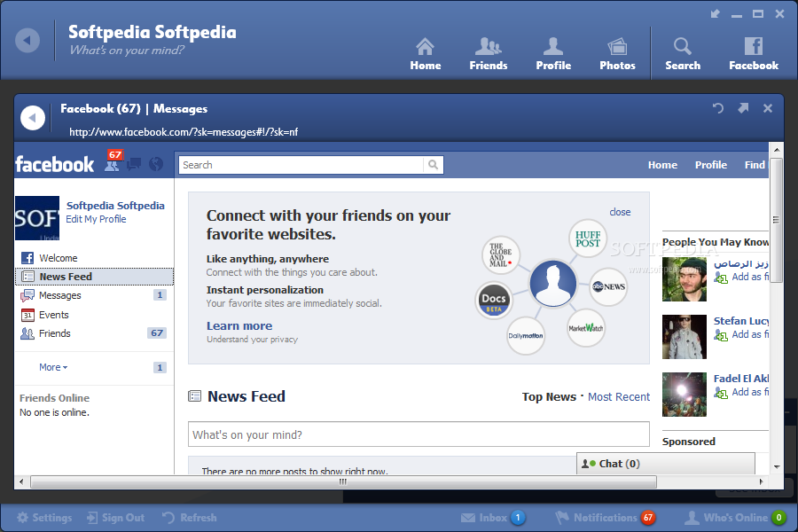
Task: Click Refresh in the bottom bar
Action: 190,518
